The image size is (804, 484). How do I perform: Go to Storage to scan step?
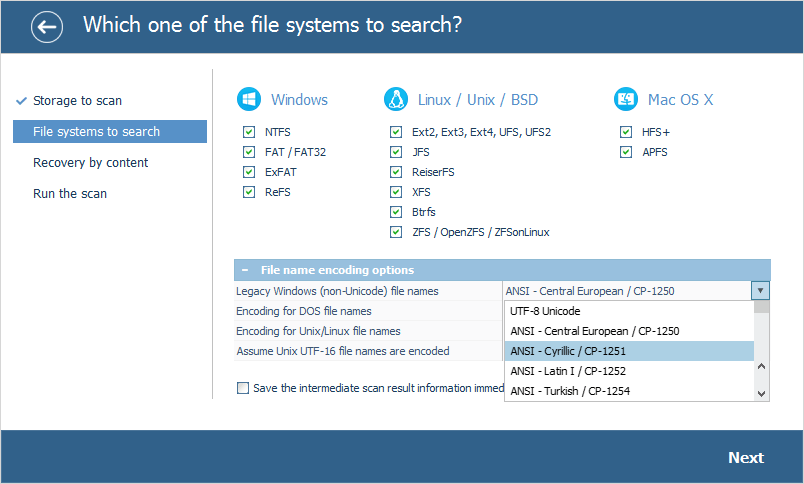pos(77,101)
